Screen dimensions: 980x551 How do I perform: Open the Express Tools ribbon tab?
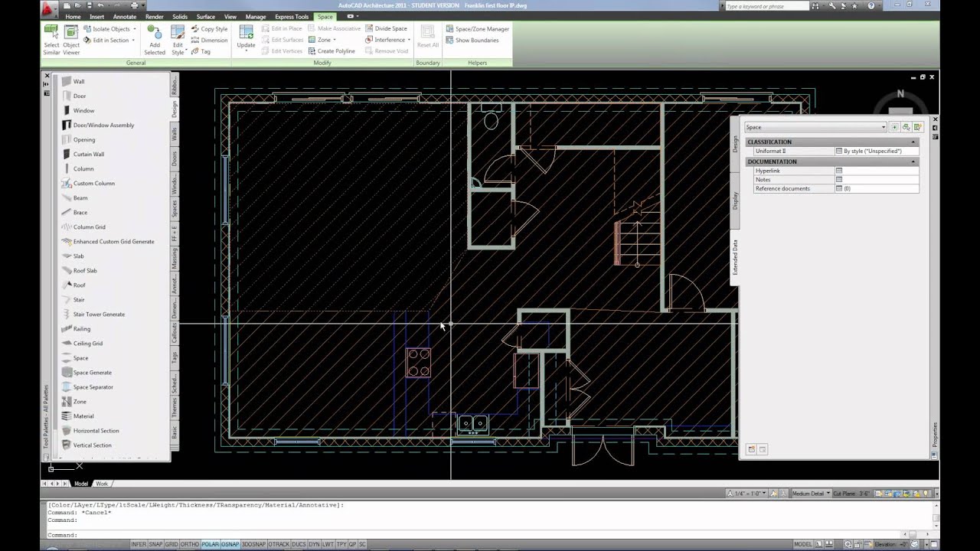[x=292, y=16]
